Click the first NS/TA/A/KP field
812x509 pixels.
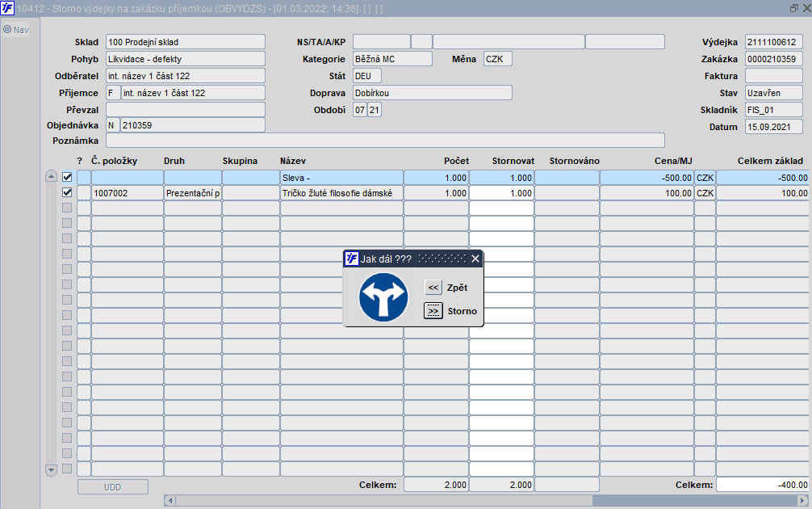[x=382, y=42]
